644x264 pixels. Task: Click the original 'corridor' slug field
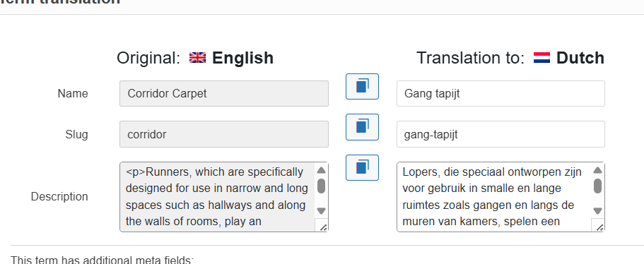pos(224,134)
